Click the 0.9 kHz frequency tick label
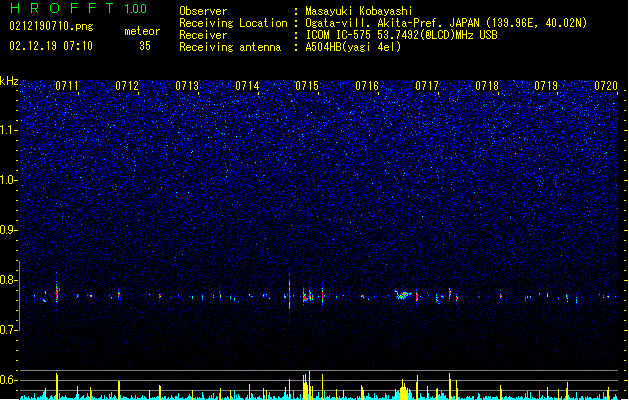Image resolution: width=629 pixels, height=400 pixels. click(x=8, y=230)
